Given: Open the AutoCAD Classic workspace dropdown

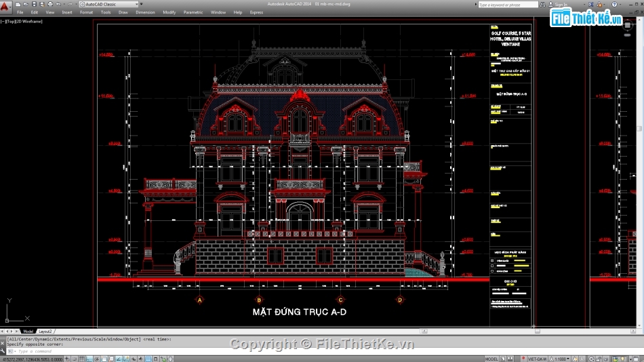Looking at the screenshot, I should (109, 4).
